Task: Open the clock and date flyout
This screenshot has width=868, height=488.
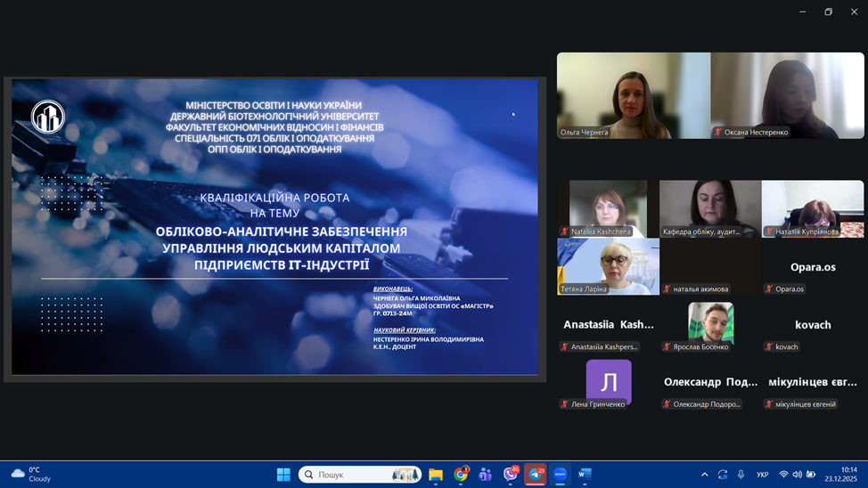Action: point(848,475)
